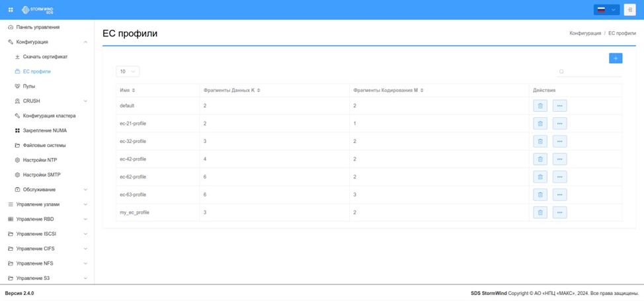Click the Версия 2.4.0 footer text

click(19, 294)
